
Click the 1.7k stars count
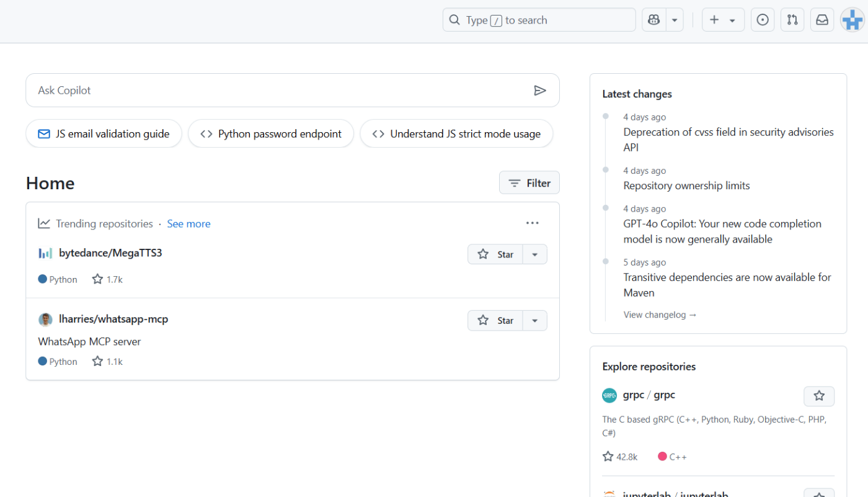pyautogui.click(x=107, y=279)
